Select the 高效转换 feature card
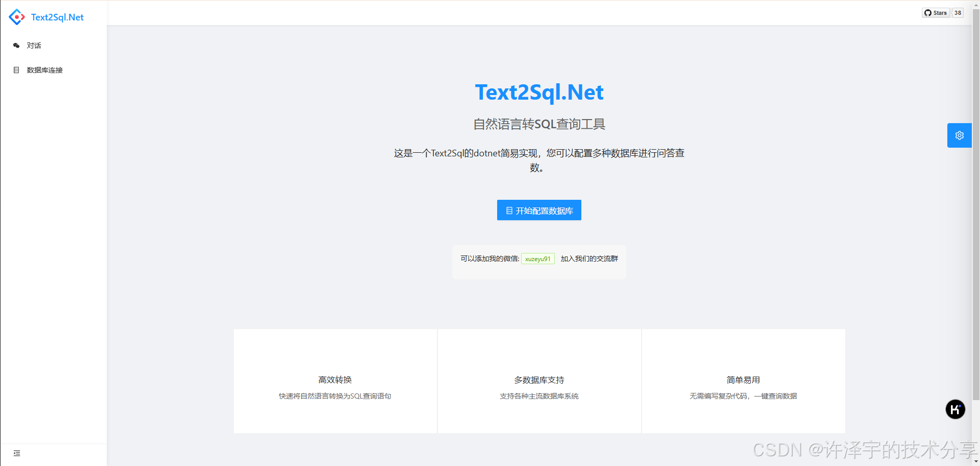980x466 pixels. coord(335,381)
